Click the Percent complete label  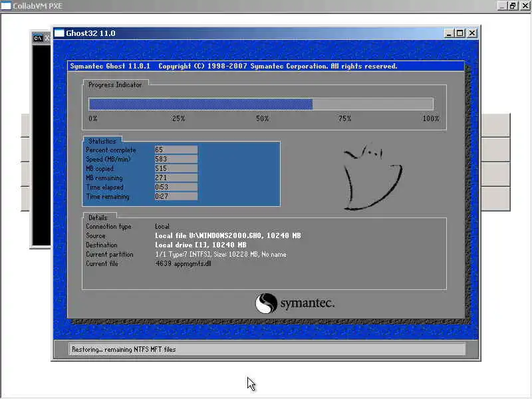111,150
